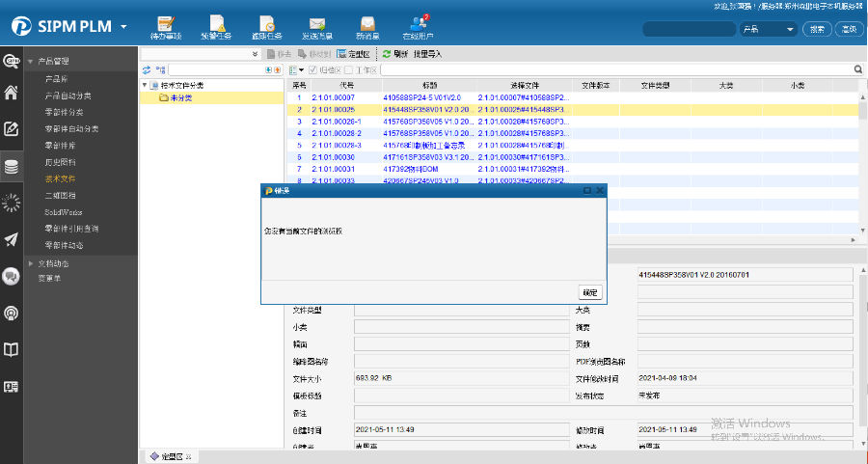Click the database stack icon in sidebar
This screenshot has height=464, width=868.
(12, 166)
